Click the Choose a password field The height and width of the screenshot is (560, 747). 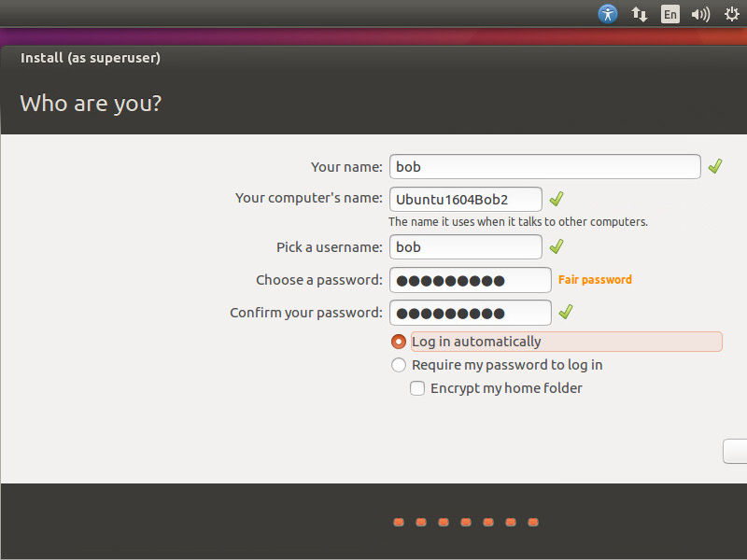[x=470, y=280]
